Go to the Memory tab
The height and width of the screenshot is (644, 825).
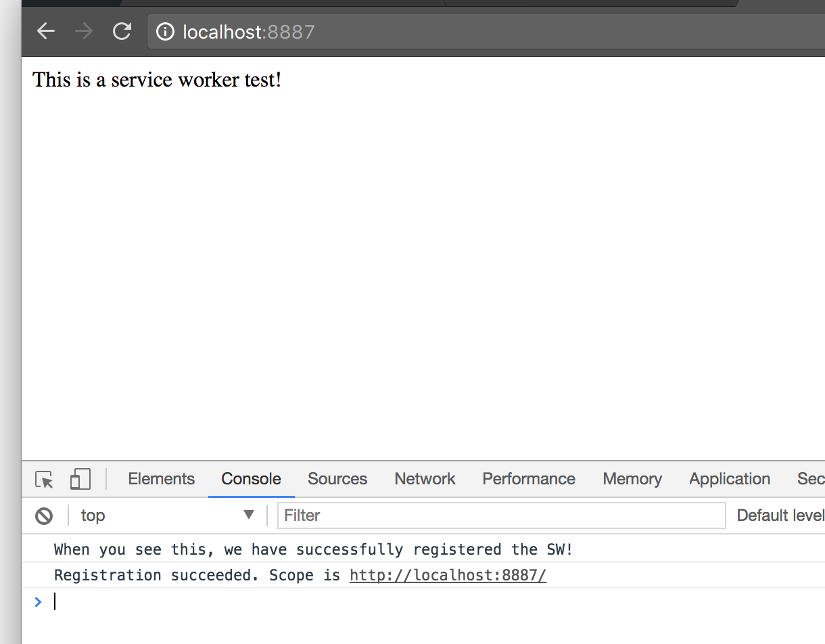(632, 479)
